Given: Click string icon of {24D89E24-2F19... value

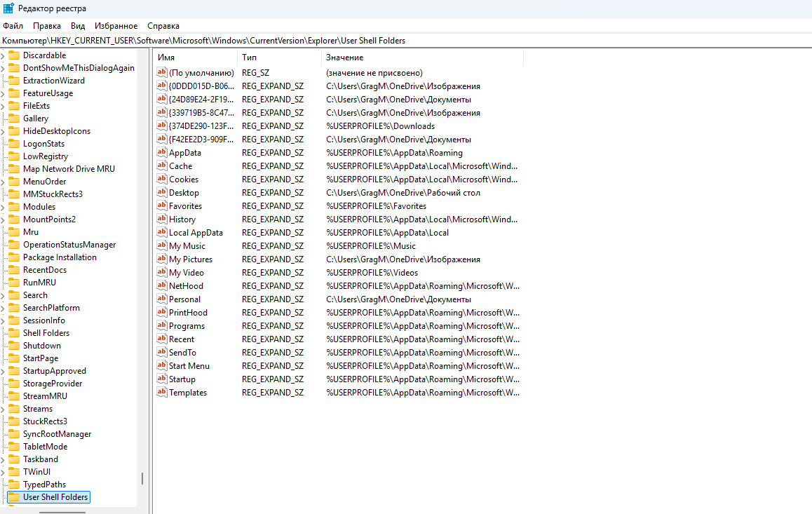Looking at the screenshot, I should [161, 99].
